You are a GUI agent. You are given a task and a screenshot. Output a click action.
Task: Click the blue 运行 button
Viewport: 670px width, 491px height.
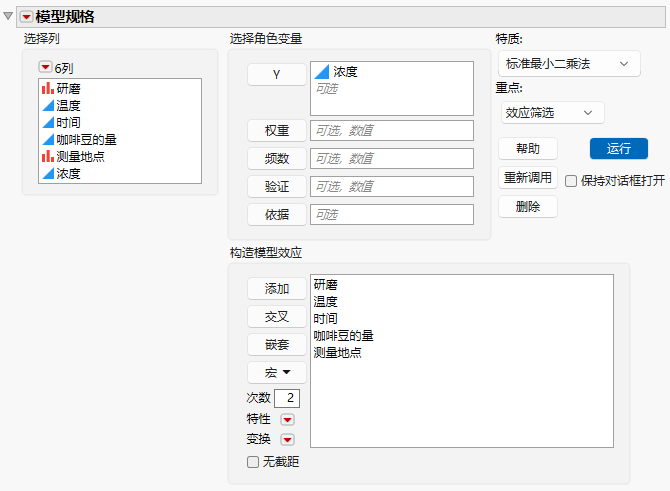(x=619, y=149)
